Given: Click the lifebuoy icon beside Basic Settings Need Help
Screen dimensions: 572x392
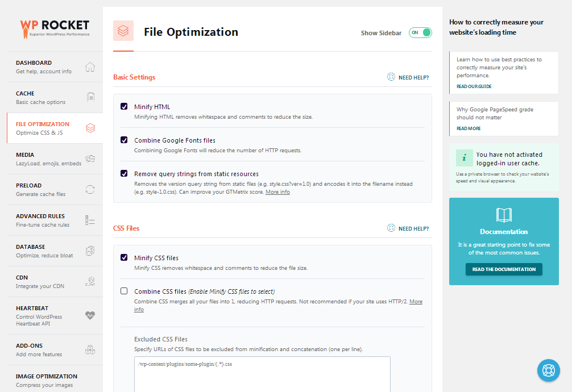Looking at the screenshot, I should pyautogui.click(x=391, y=77).
